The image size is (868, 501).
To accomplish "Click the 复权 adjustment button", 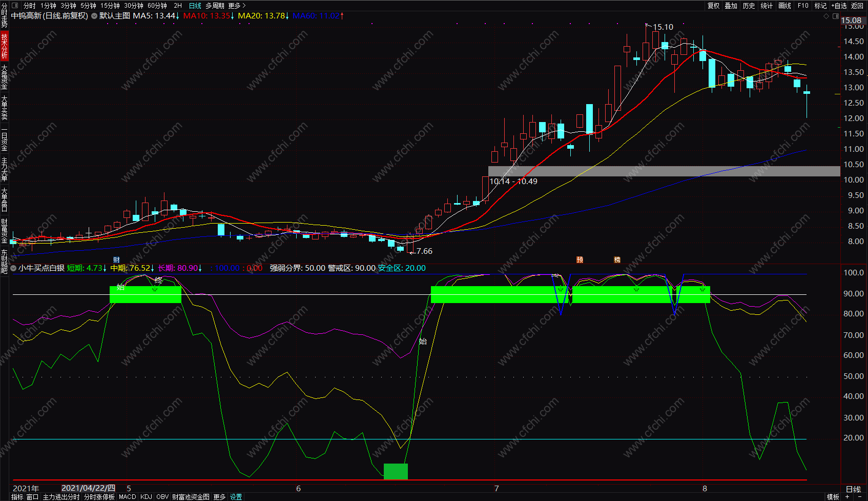I will pos(713,6).
